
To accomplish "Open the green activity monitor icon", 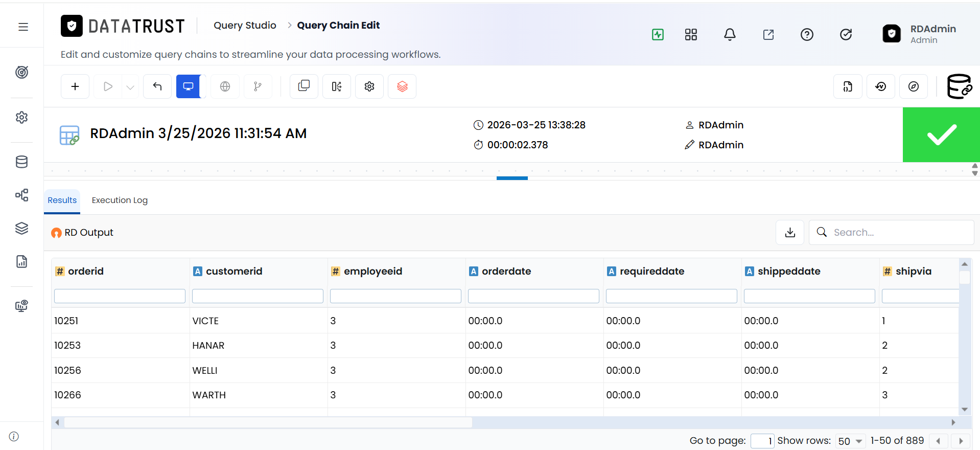I will tap(658, 34).
